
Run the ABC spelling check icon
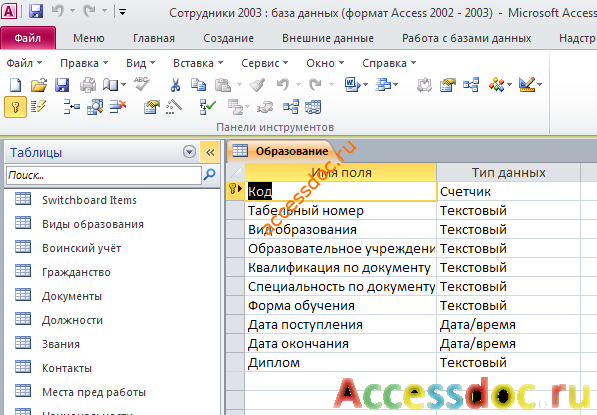click(142, 84)
